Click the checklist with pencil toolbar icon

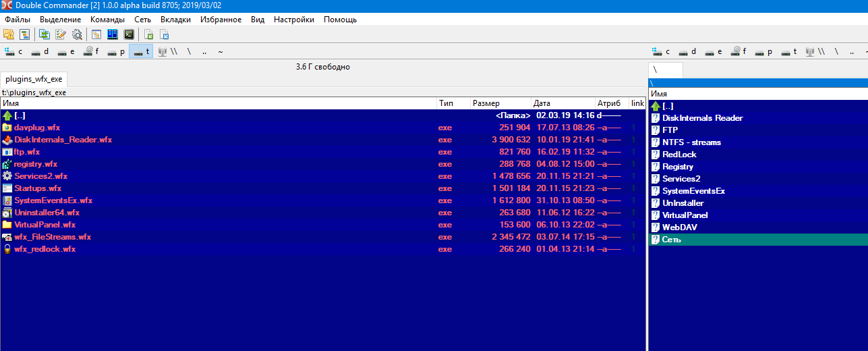click(61, 34)
